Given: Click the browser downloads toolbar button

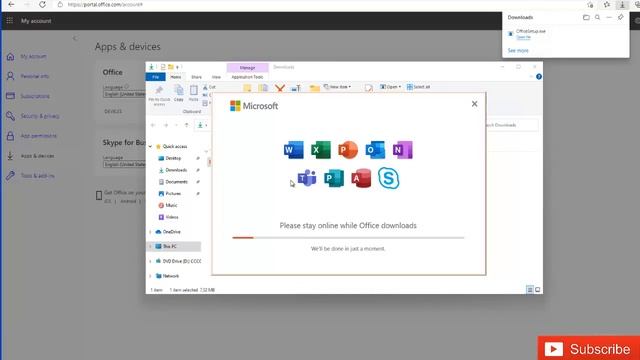Looking at the screenshot, I should point(622,5).
